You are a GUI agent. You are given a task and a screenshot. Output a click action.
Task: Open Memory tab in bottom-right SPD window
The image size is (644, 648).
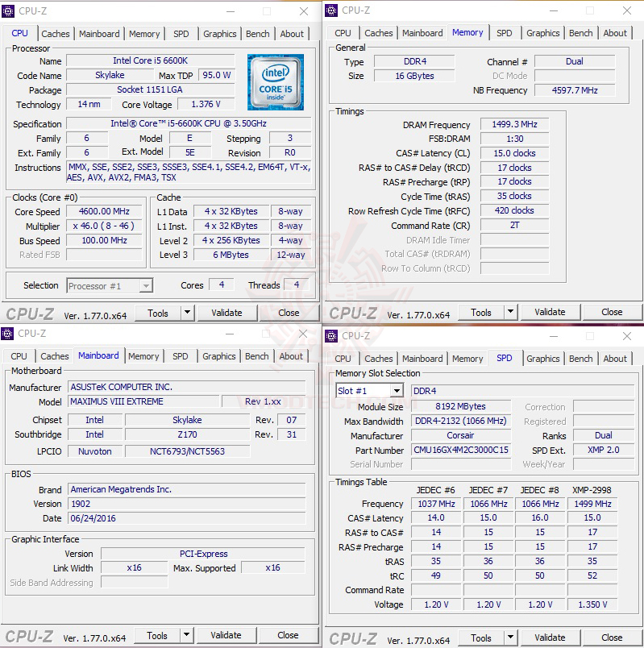click(467, 359)
